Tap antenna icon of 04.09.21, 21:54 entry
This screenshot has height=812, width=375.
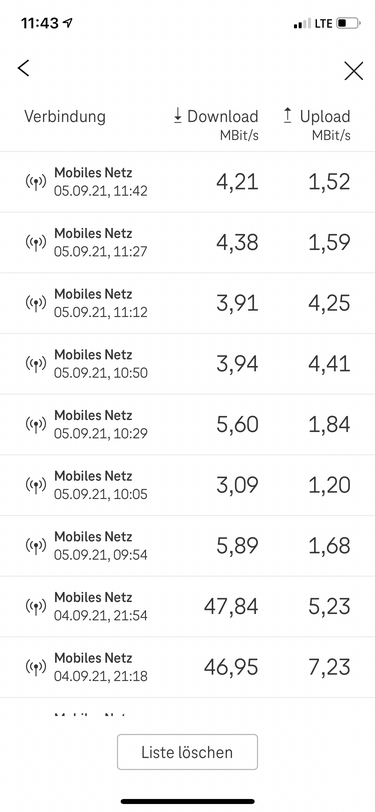click(36, 606)
